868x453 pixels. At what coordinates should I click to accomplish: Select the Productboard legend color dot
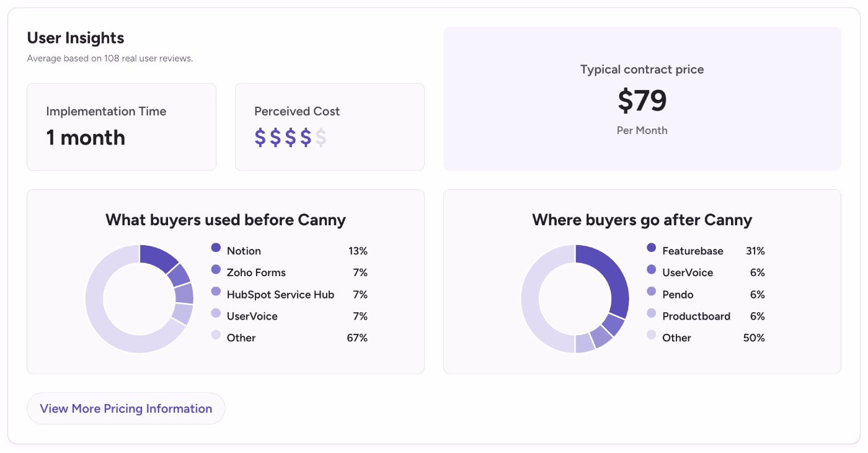[651, 313]
